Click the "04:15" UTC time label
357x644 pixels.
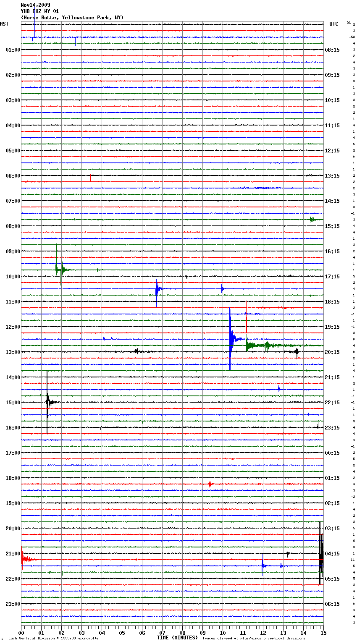click(332, 554)
